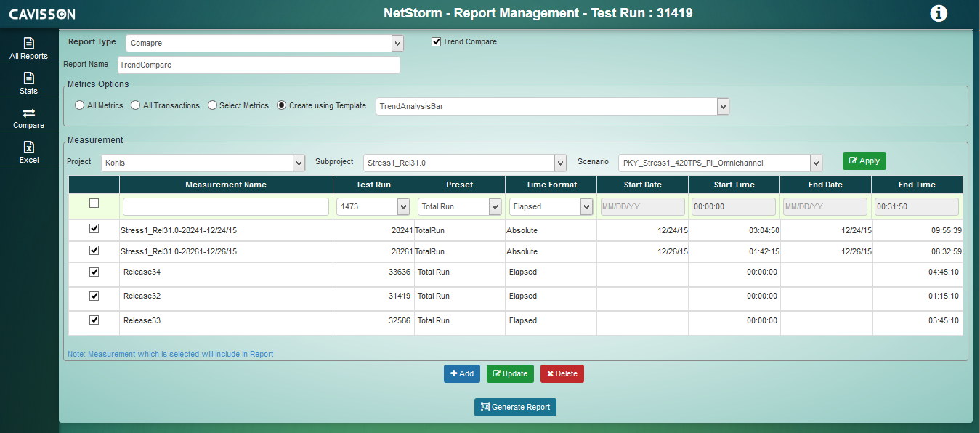Expand the Scenario dropdown
The image size is (980, 433).
click(721, 163)
